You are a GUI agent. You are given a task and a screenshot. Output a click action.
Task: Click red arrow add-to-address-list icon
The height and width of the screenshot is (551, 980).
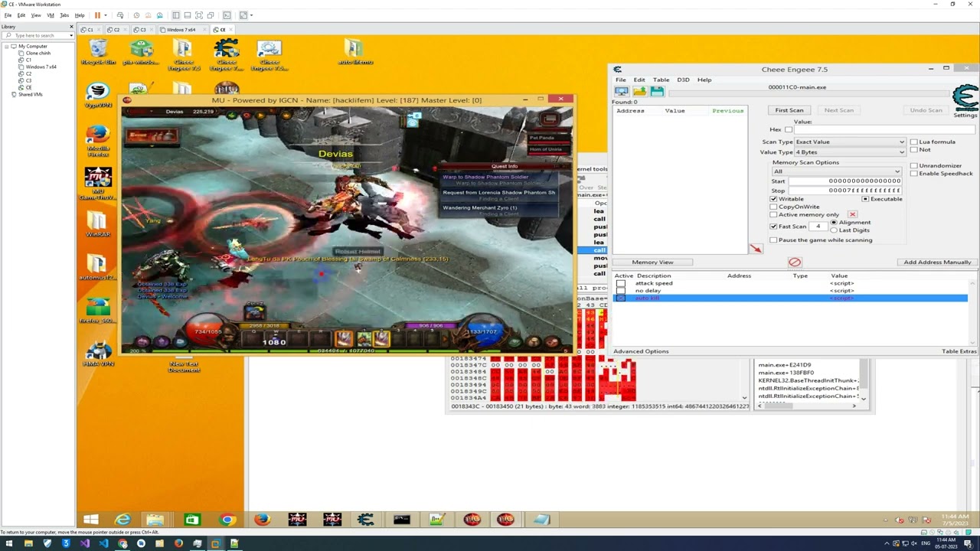756,248
